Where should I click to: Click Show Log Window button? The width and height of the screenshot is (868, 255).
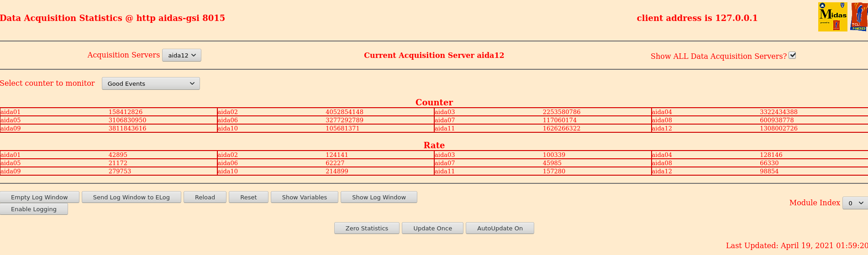[379, 197]
